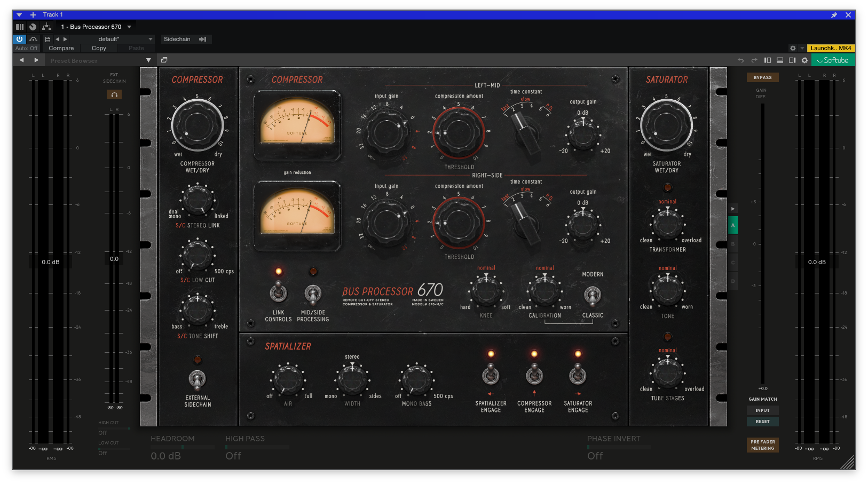Image resolution: width=868 pixels, height=484 pixels.
Task: Click the Bypass button
Action: coord(762,77)
